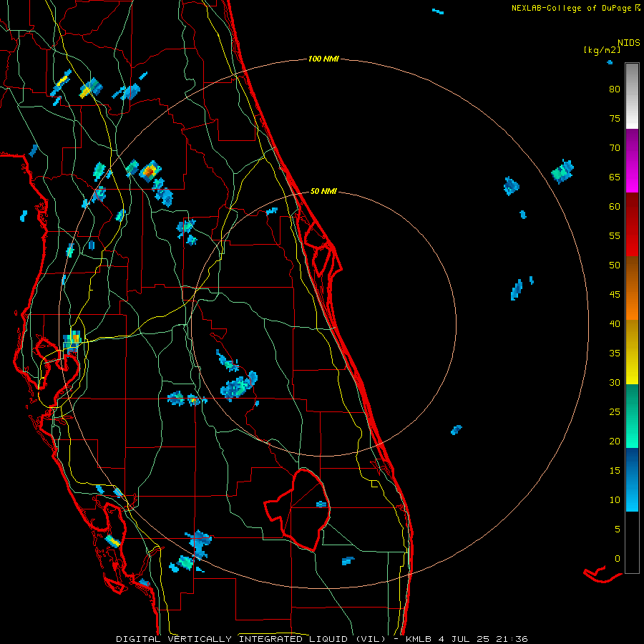The width and height of the screenshot is (644, 644).
Task: Click the 75 value on the scale
Action: pos(615,118)
